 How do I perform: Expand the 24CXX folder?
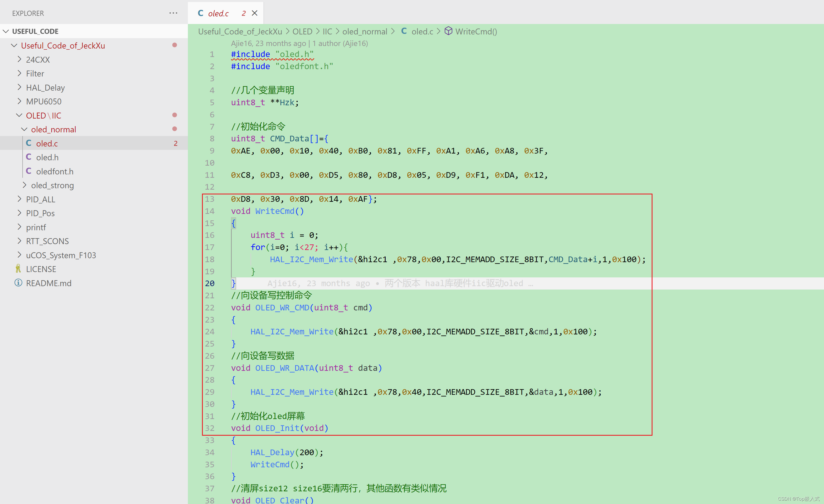(x=38, y=60)
